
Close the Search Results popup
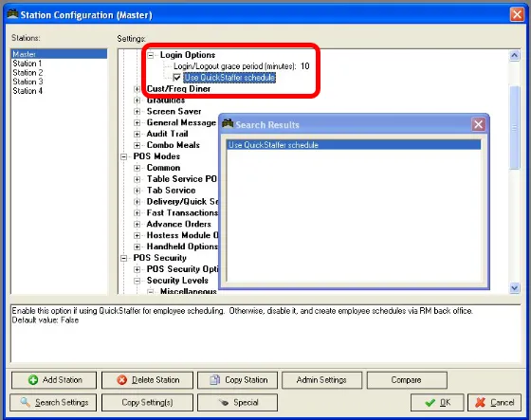pos(478,124)
